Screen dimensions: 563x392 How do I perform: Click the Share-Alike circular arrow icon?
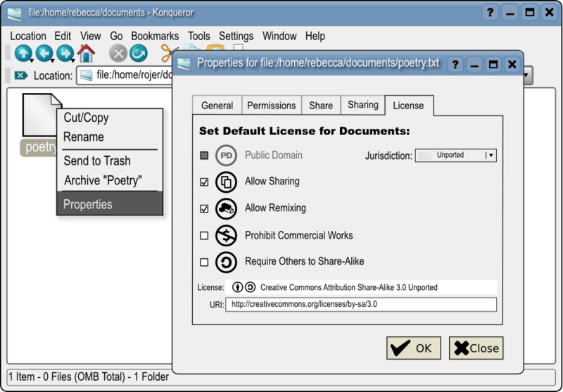point(226,262)
